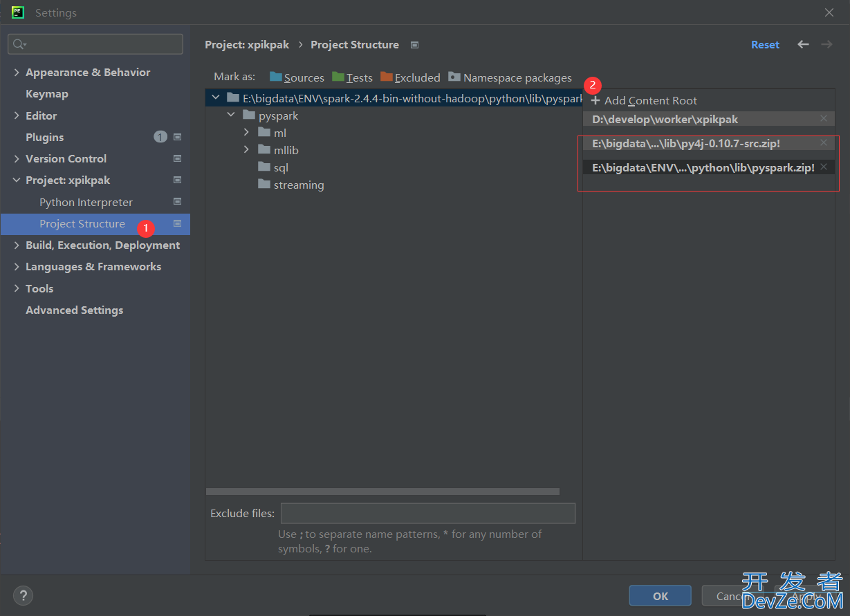Click project-level icon beside Version Control
Viewport: 850px width, 616px height.
(x=177, y=158)
